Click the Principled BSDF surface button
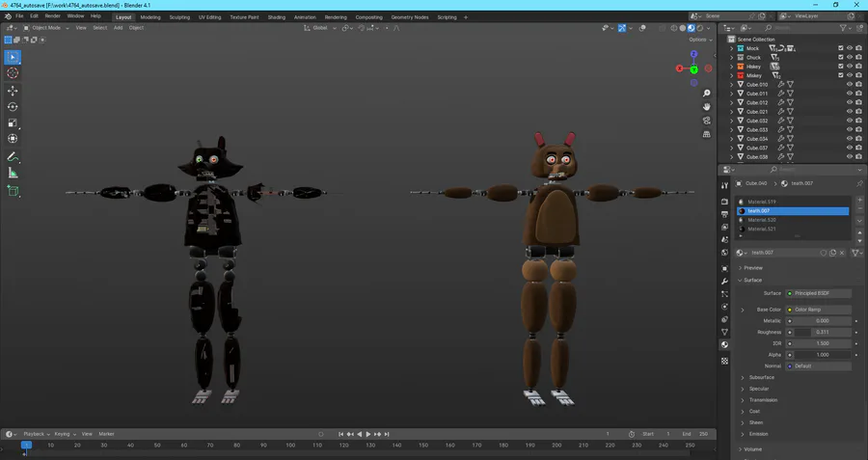 (818, 293)
